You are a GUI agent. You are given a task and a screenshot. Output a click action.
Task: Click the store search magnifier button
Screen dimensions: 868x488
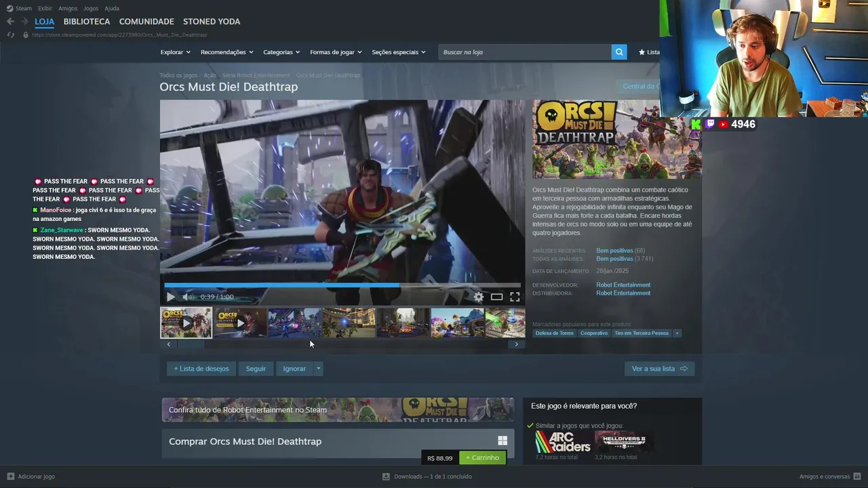[x=618, y=52]
